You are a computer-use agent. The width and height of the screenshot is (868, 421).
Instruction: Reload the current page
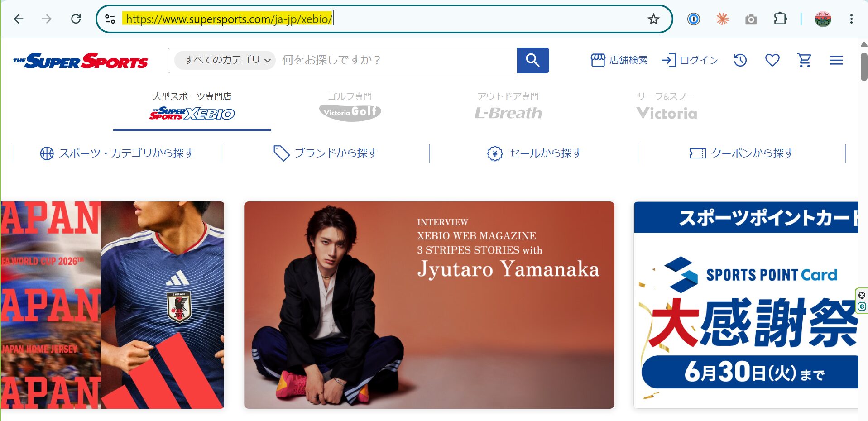click(x=76, y=19)
